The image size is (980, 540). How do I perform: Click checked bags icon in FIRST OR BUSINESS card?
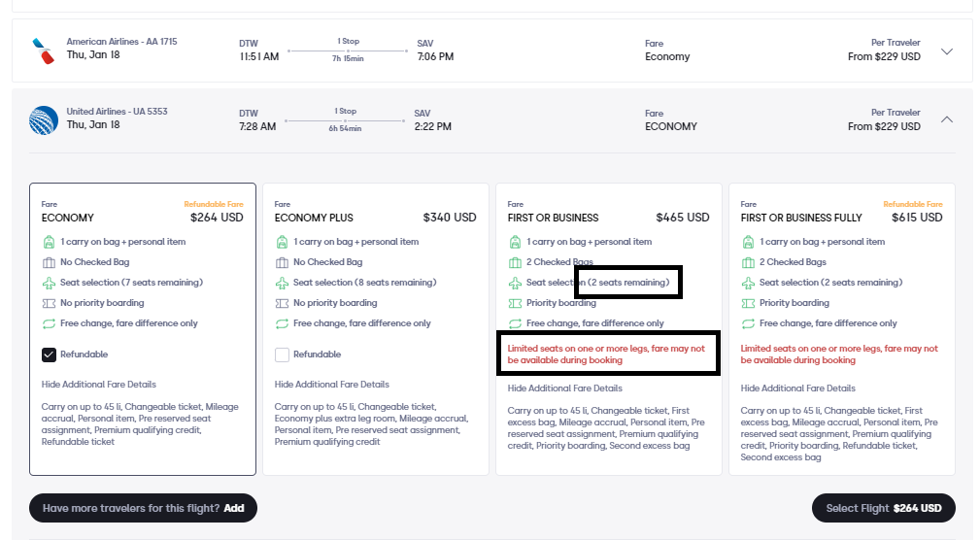coord(515,262)
